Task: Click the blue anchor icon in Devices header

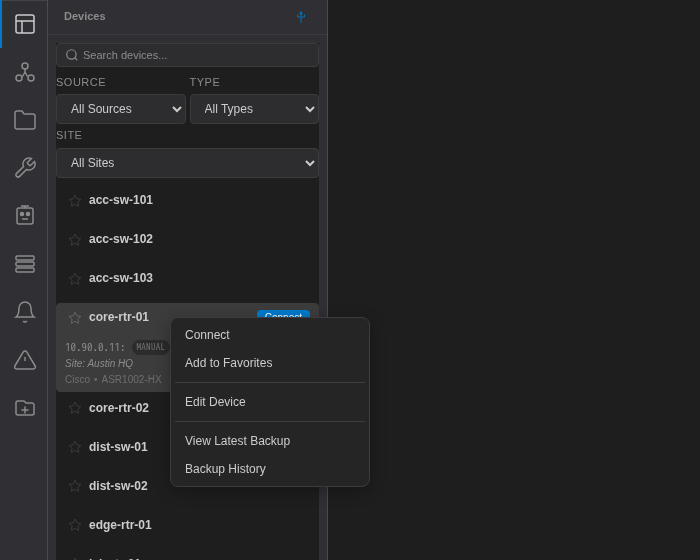Action: point(301,17)
